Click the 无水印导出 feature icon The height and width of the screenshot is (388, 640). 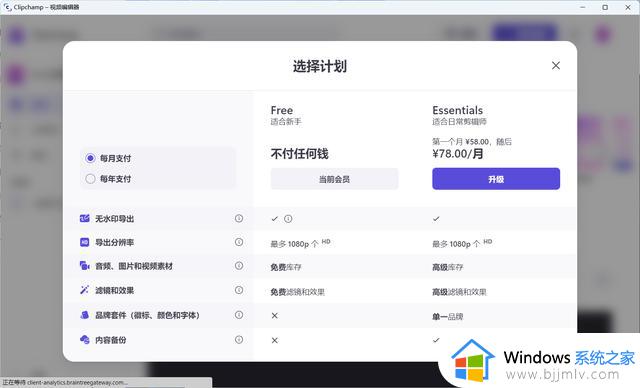coord(84,218)
